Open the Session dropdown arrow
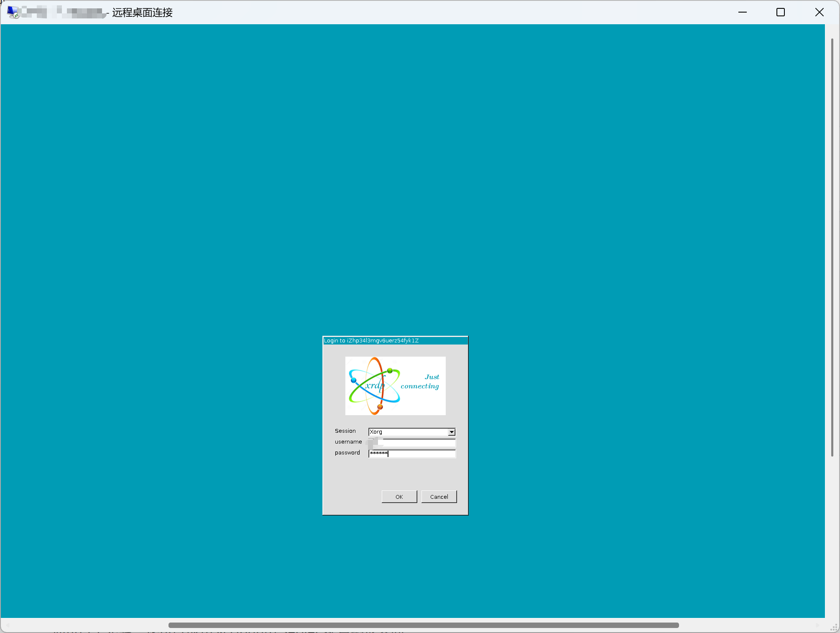This screenshot has height=633, width=840. pos(452,432)
